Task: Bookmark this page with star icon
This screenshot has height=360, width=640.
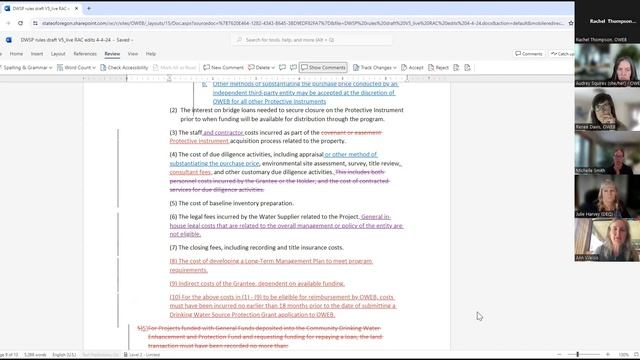Action: point(571,23)
